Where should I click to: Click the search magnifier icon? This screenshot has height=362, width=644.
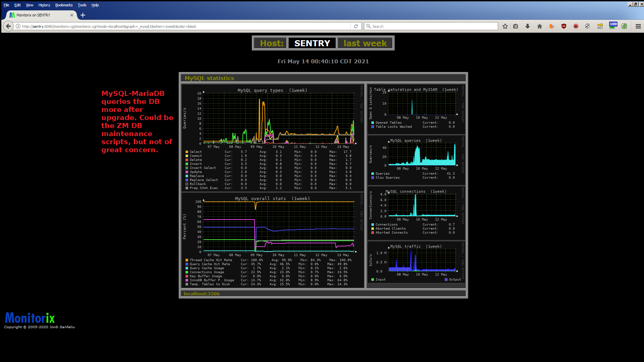tap(368, 26)
